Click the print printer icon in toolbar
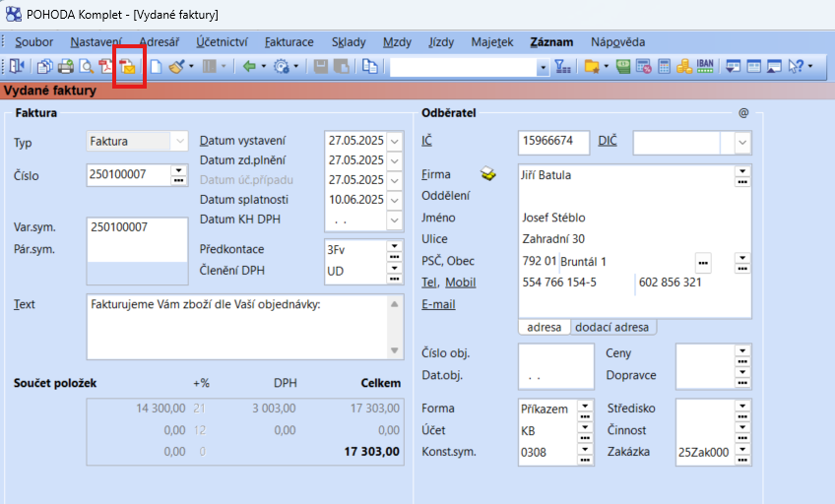The image size is (835, 504). point(66,67)
